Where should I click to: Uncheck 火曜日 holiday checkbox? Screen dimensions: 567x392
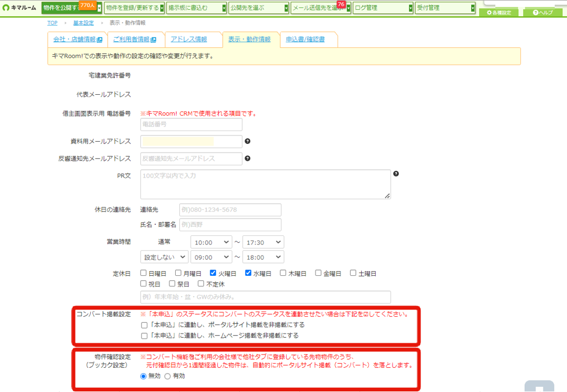(213, 273)
